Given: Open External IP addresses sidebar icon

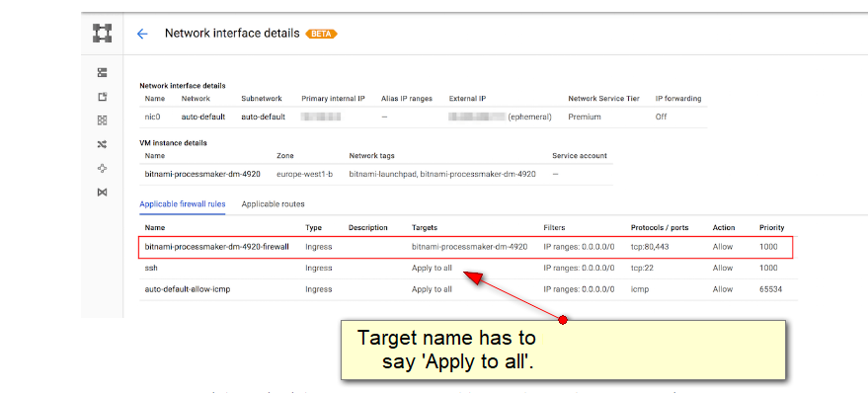Looking at the screenshot, I should tap(102, 97).
